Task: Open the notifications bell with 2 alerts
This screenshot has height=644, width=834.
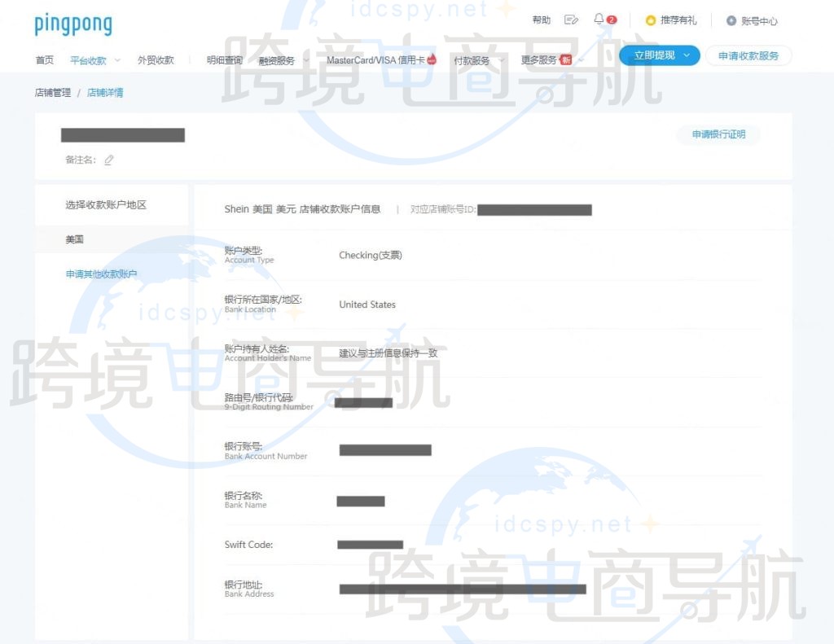Action: 600,19
